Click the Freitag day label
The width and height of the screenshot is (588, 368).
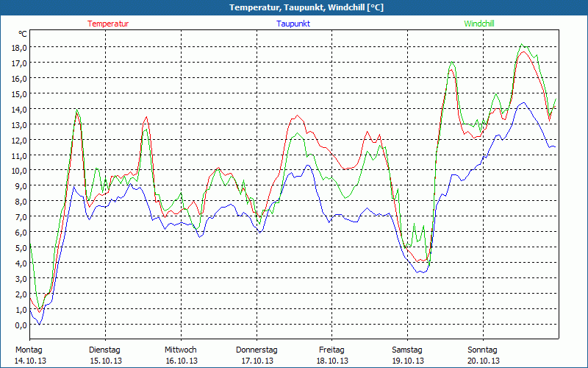tap(331, 350)
